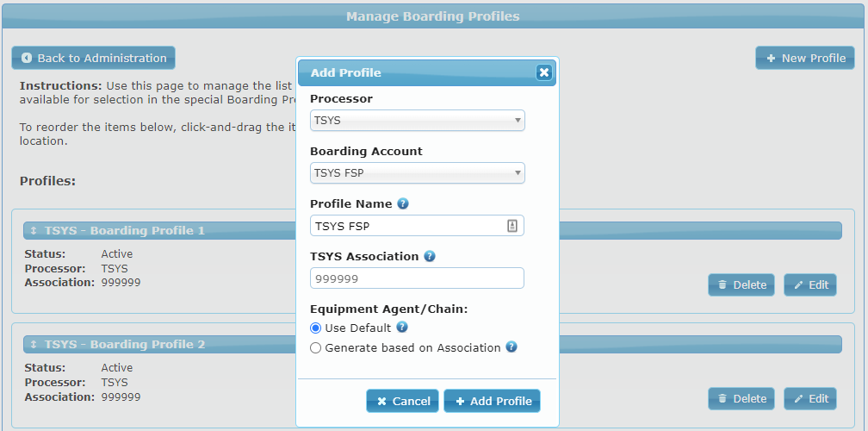This screenshot has width=868, height=431.
Task: Click the Add Profile dialog title
Action: pyautogui.click(x=346, y=73)
